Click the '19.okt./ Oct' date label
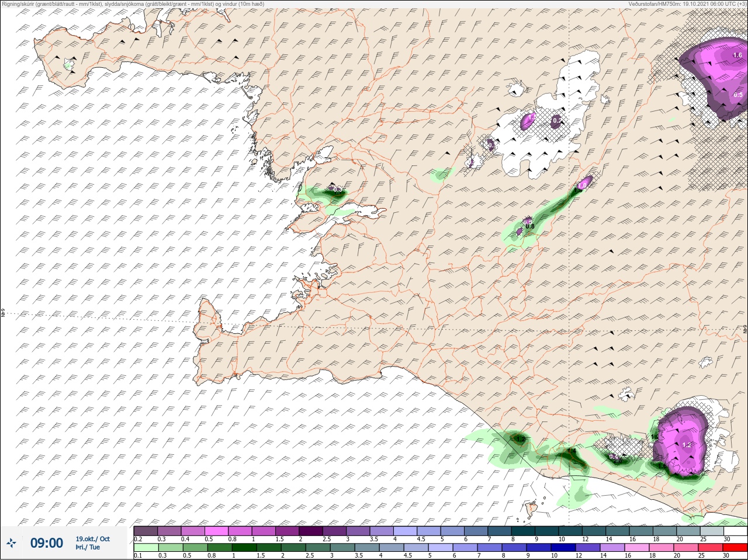Image resolution: width=748 pixels, height=560 pixels. [x=92, y=539]
